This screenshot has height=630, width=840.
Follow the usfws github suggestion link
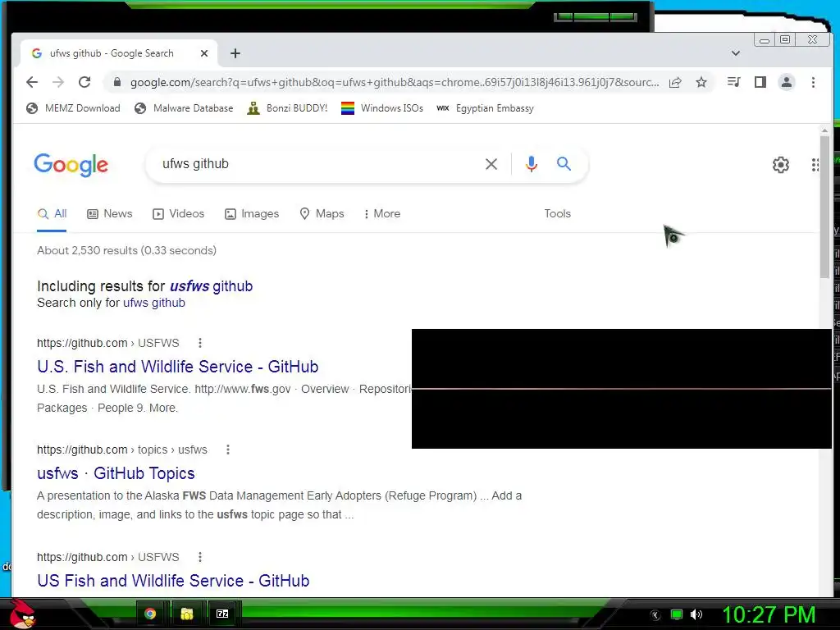tap(211, 286)
